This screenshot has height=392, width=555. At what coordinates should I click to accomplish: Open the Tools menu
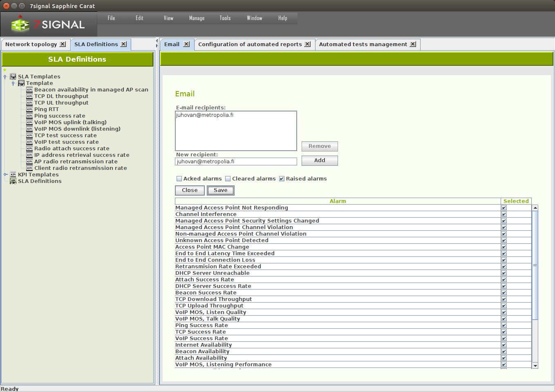pyautogui.click(x=225, y=18)
